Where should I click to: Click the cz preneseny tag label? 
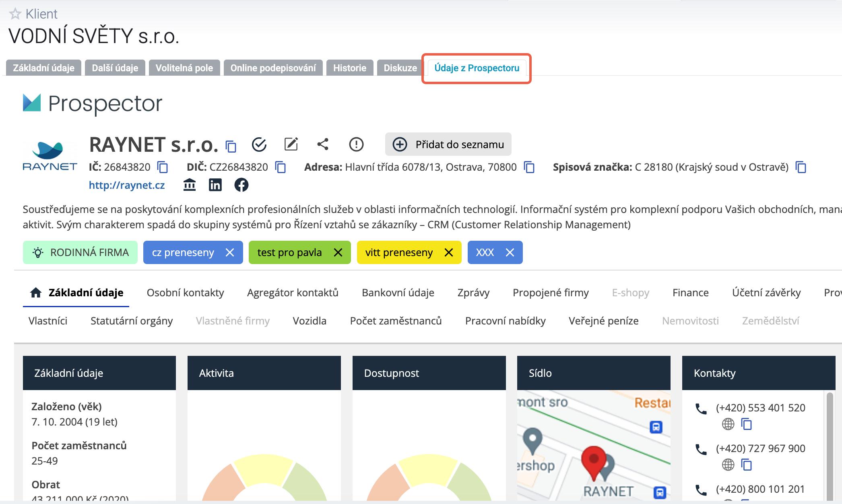point(183,252)
